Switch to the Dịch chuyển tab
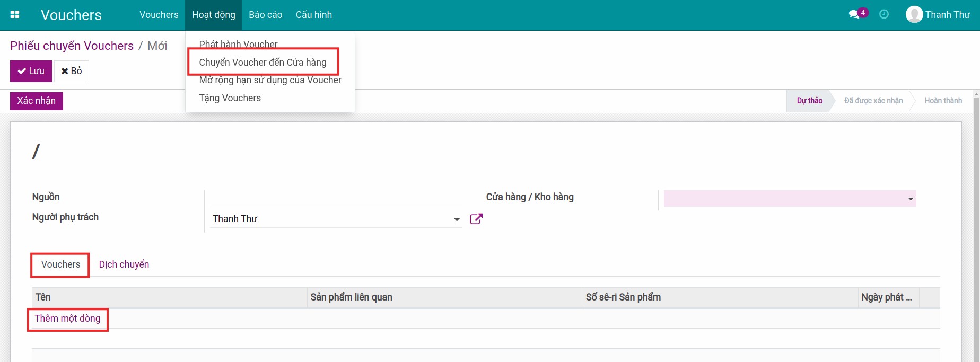 [x=124, y=264]
